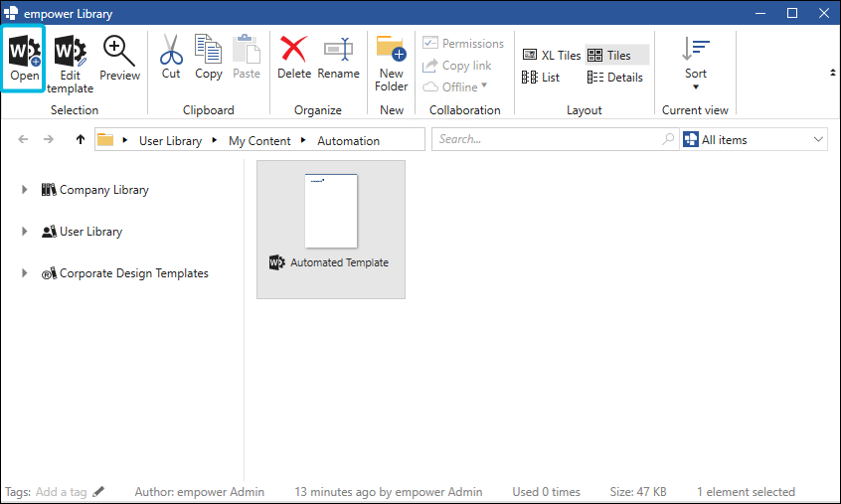Image resolution: width=841 pixels, height=504 pixels.
Task: Switch layout to XL Tiles
Action: [x=552, y=56]
